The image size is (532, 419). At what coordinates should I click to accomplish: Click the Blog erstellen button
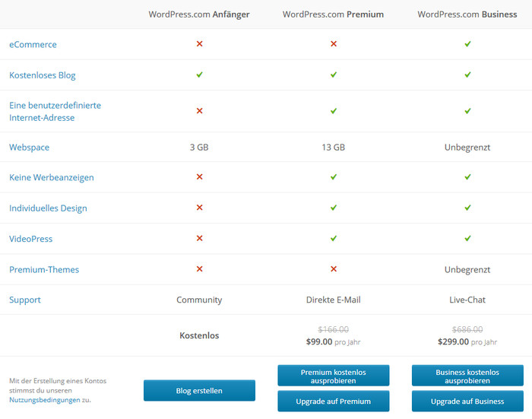coord(199,390)
